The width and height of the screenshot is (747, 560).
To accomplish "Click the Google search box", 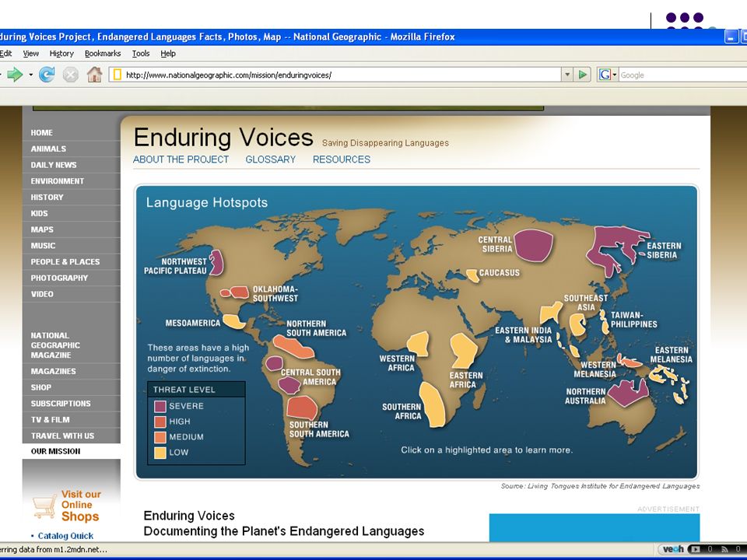I will click(x=682, y=75).
